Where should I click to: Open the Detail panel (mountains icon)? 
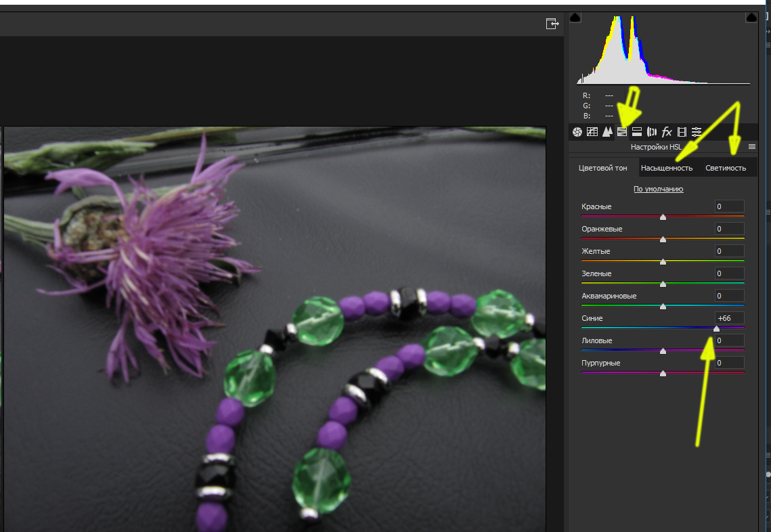coord(607,132)
